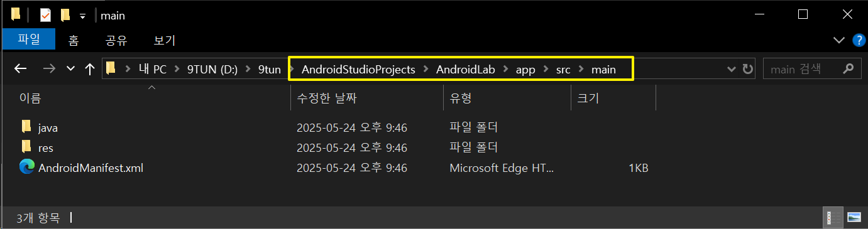Click src breadcrumb segment
This screenshot has width=868, height=229.
tap(564, 69)
